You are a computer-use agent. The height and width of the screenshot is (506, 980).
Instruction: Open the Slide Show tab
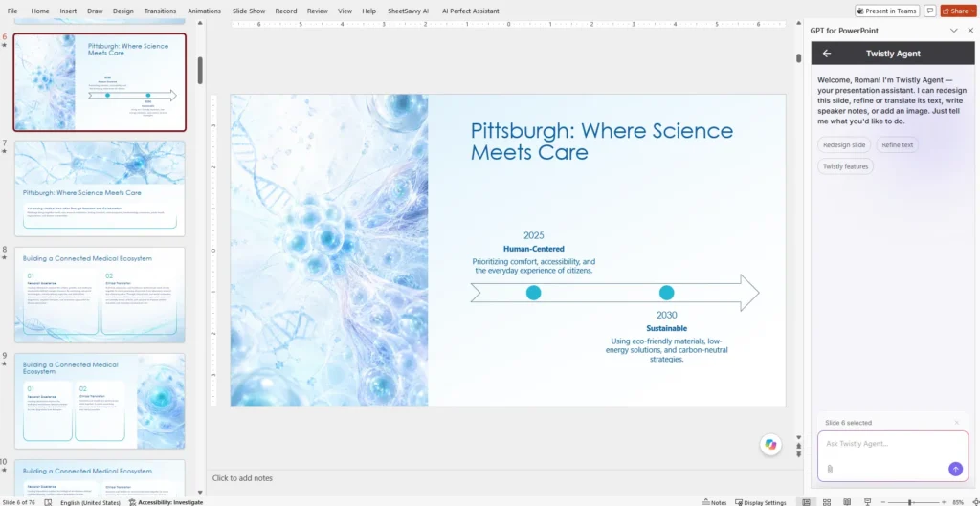coord(249,11)
